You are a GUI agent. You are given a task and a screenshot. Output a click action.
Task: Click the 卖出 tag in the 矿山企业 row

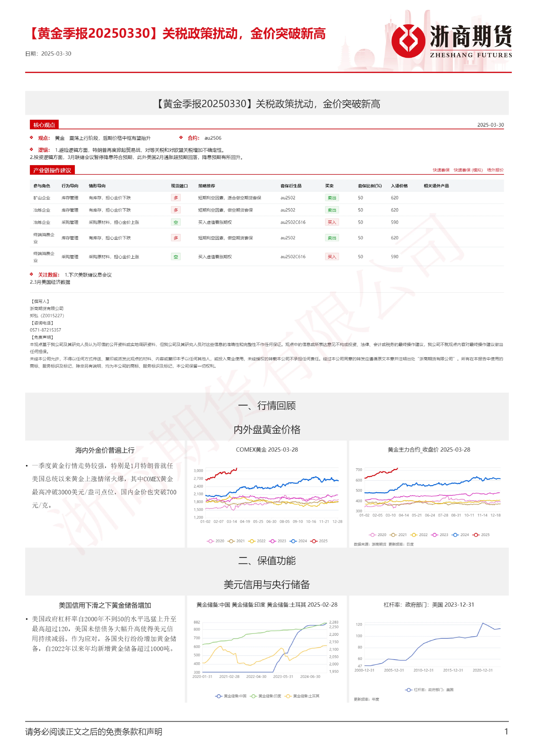[x=332, y=198]
